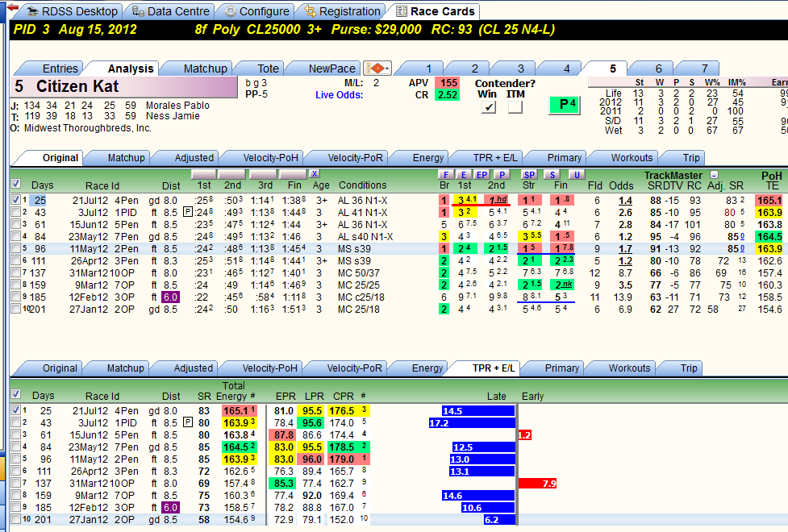Check upper table row 5 checkbox
The image size is (788, 532).
point(16,248)
